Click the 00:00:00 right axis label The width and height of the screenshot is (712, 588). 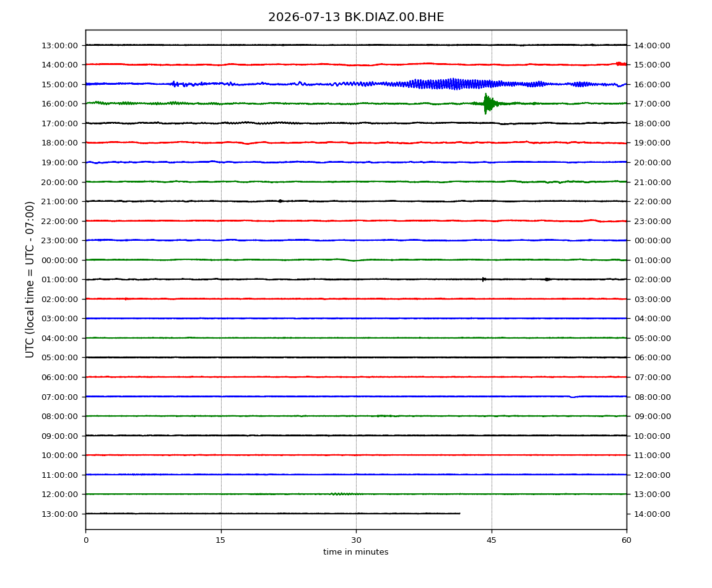652,241
